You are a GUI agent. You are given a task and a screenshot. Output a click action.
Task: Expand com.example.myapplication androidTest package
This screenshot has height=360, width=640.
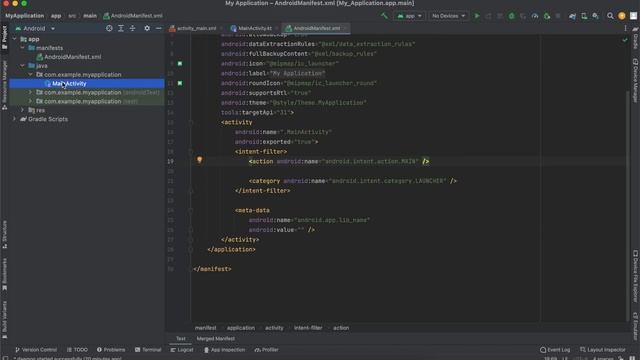pyautogui.click(x=30, y=93)
